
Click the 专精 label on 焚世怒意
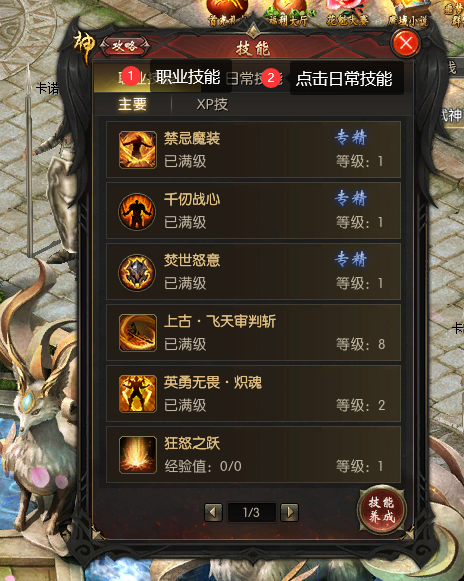[x=351, y=259]
